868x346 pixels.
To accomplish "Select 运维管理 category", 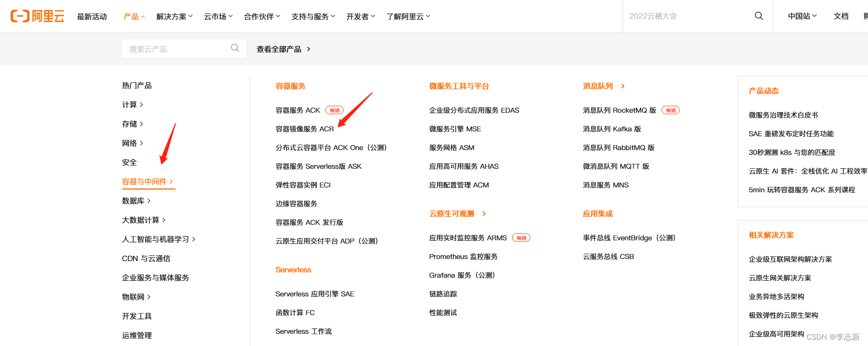I will tap(137, 335).
